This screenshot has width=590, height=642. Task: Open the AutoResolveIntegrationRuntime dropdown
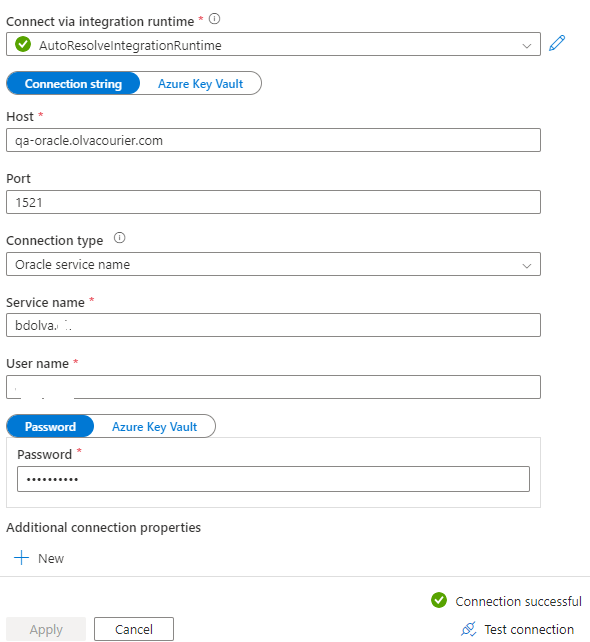[273, 44]
